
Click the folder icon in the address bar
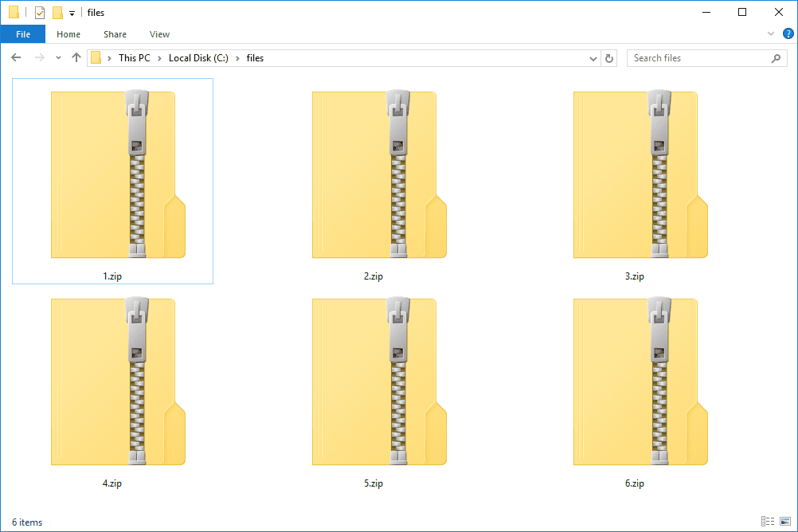[96, 57]
